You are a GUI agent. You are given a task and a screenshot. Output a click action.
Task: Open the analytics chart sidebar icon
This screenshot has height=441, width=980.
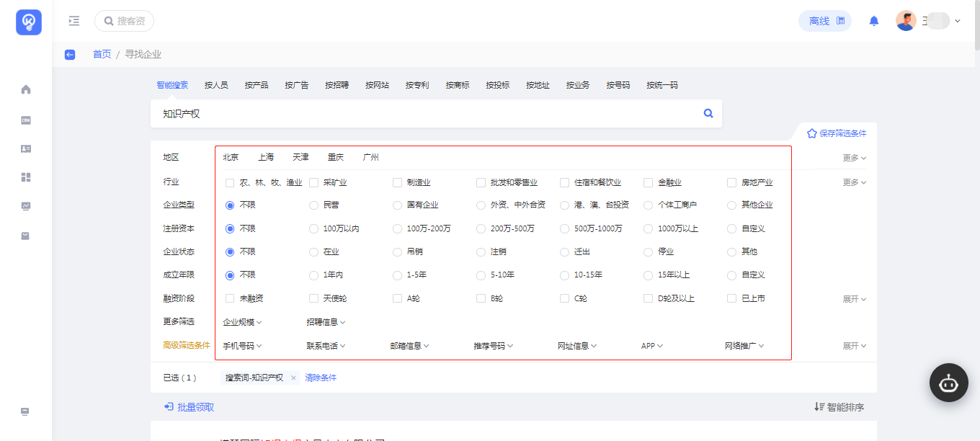[26, 206]
